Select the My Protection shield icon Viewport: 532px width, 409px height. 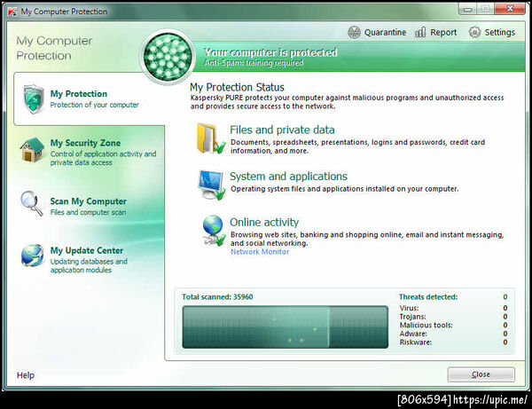point(34,98)
